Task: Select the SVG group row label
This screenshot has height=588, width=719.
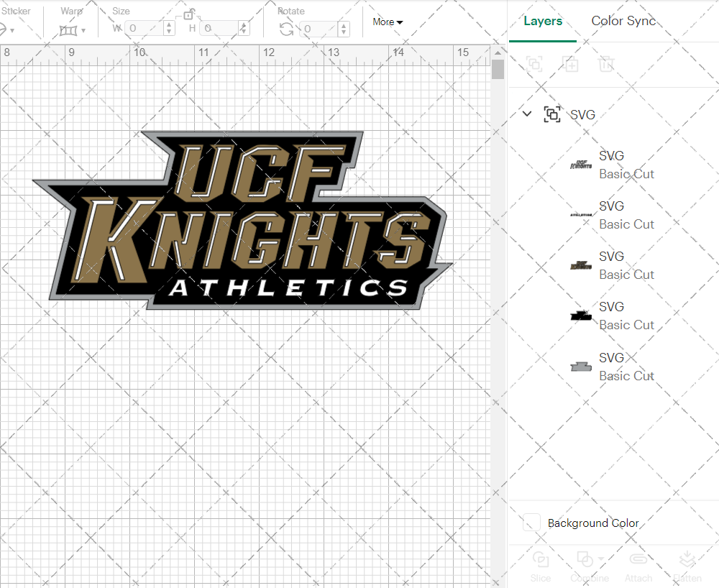Action: tap(583, 114)
